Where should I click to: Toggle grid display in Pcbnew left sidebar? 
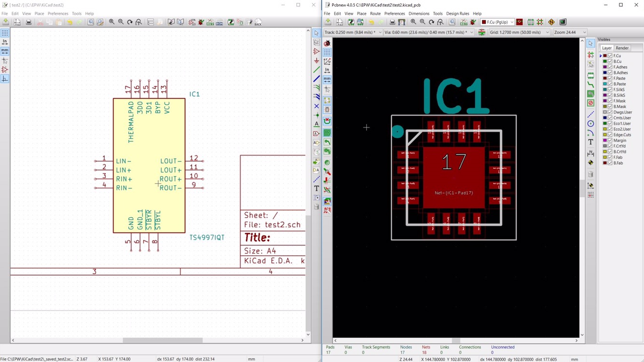click(x=327, y=52)
